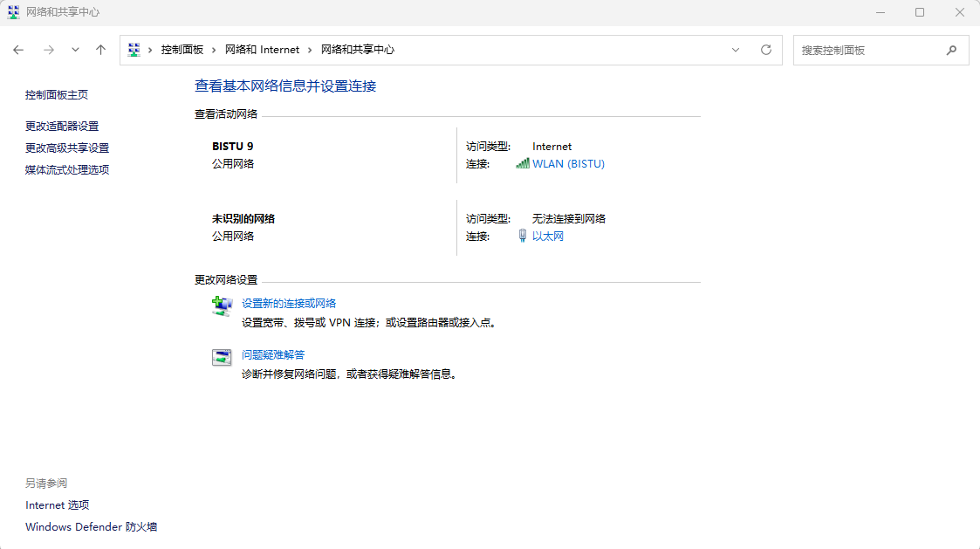
Task: Click the green Wi-Fi signal bars icon
Action: click(x=523, y=163)
